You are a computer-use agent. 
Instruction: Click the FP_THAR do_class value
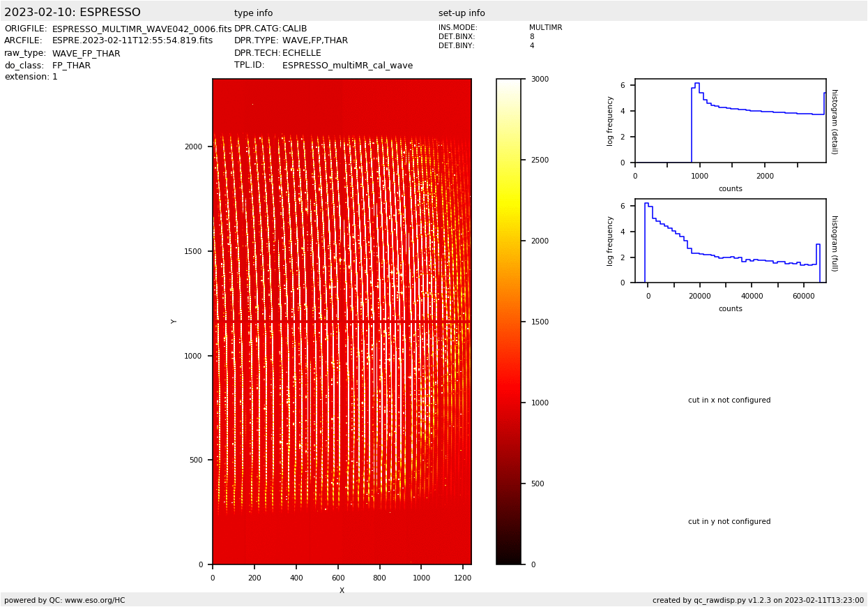pos(71,66)
